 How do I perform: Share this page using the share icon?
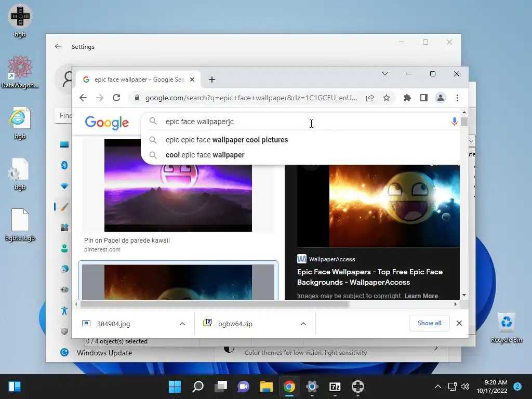point(370,98)
